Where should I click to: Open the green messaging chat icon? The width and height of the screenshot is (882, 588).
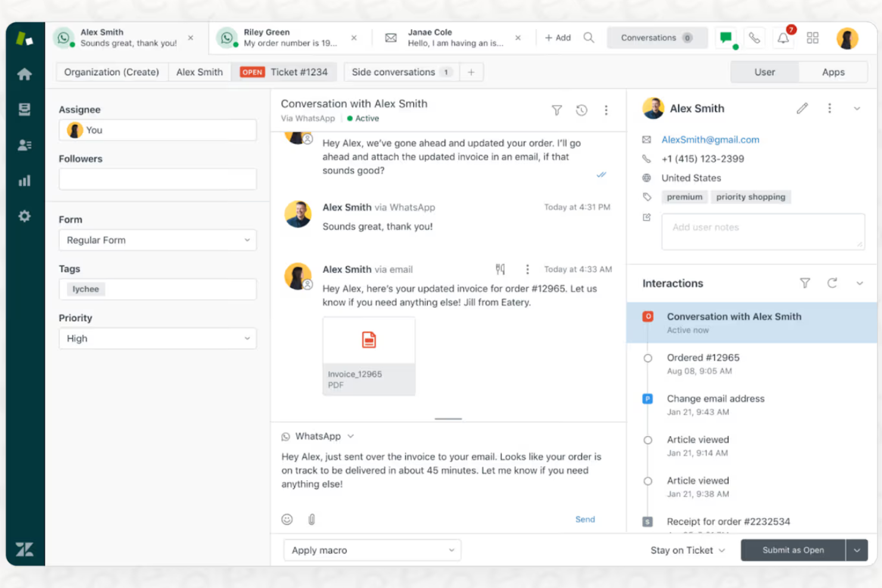click(x=726, y=38)
